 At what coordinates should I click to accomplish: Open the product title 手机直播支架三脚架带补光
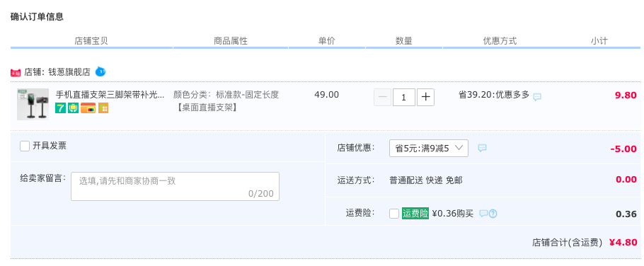coord(110,95)
